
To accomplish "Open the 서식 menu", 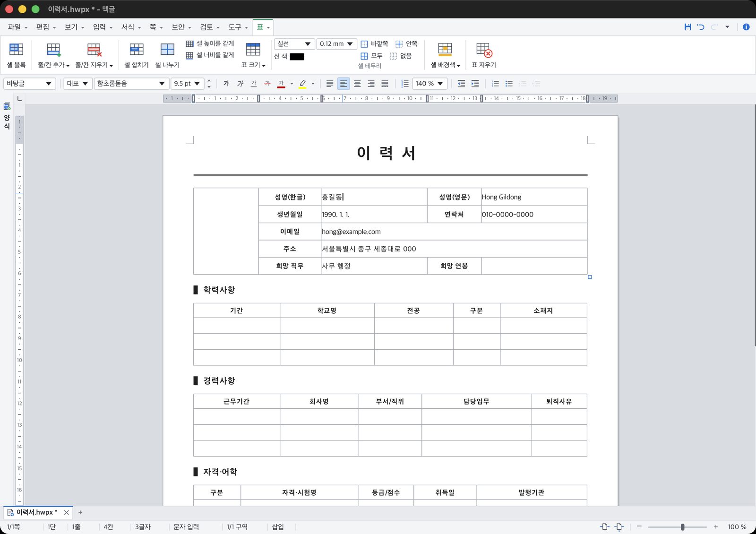I will click(131, 27).
